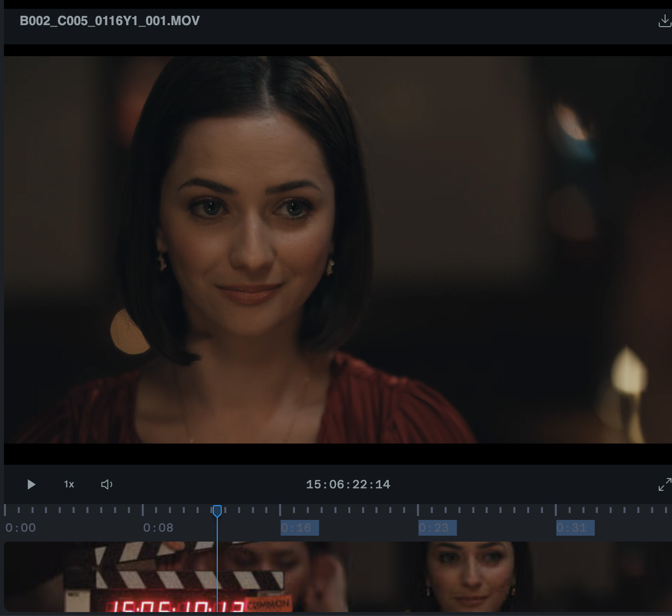Open the 1x playback speed selector
The height and width of the screenshot is (616, 672).
coord(69,484)
